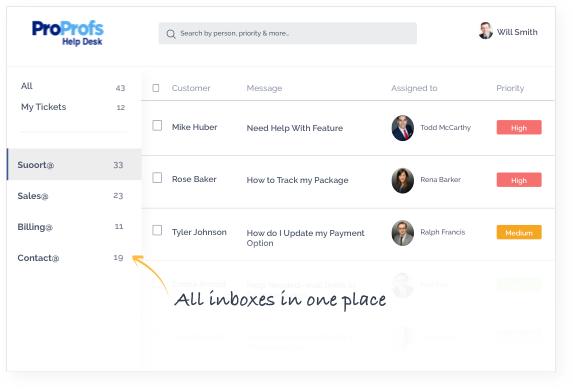Viewport: 573px width, 390px height.
Task: Sort by Priority column header
Action: pyautogui.click(x=510, y=88)
